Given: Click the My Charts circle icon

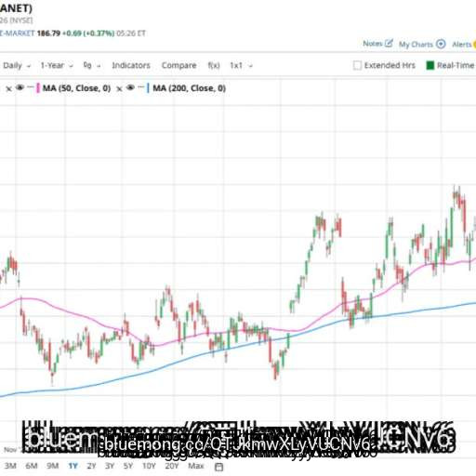Looking at the screenshot, I should click(x=441, y=44).
